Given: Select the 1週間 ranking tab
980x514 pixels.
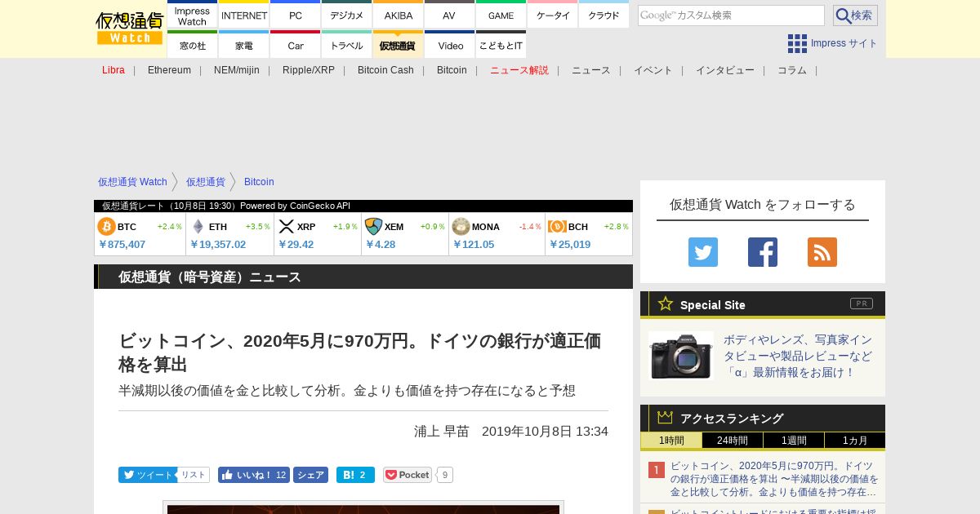Looking at the screenshot, I should tap(794, 441).
